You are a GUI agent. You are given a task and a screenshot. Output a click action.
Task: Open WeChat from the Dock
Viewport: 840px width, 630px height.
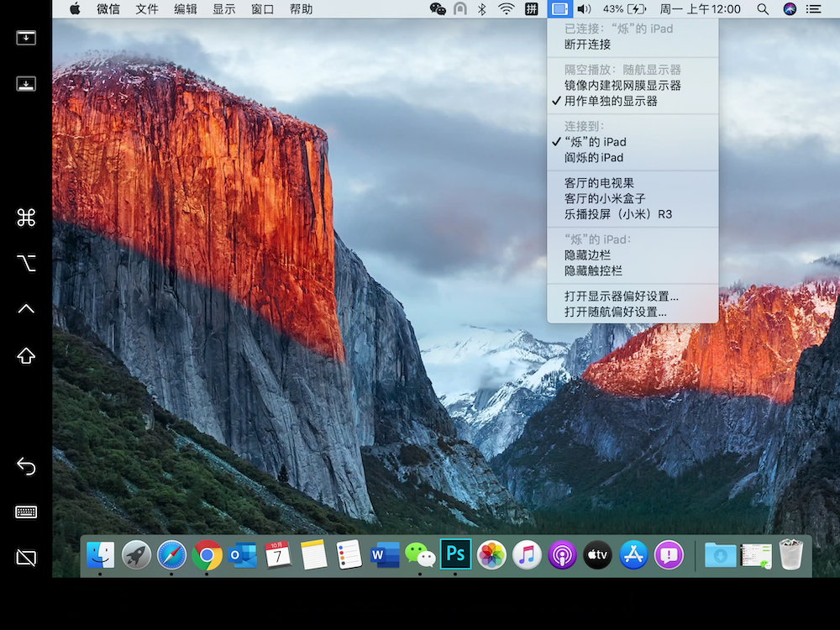coord(420,554)
